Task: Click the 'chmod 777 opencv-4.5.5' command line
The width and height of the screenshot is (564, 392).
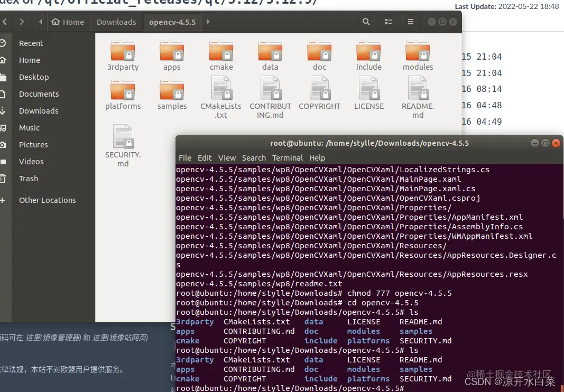Action: (314, 293)
